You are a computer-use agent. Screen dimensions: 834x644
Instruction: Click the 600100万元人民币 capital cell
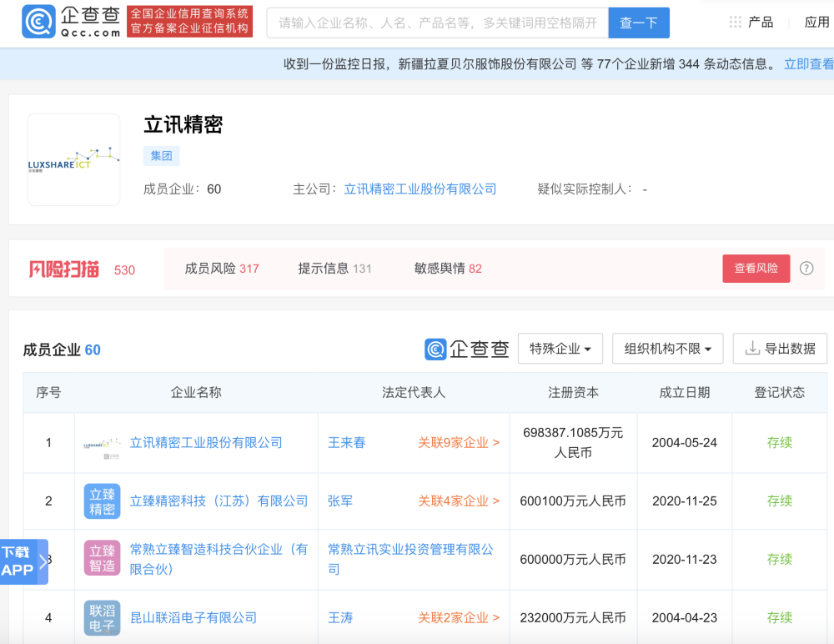573,501
